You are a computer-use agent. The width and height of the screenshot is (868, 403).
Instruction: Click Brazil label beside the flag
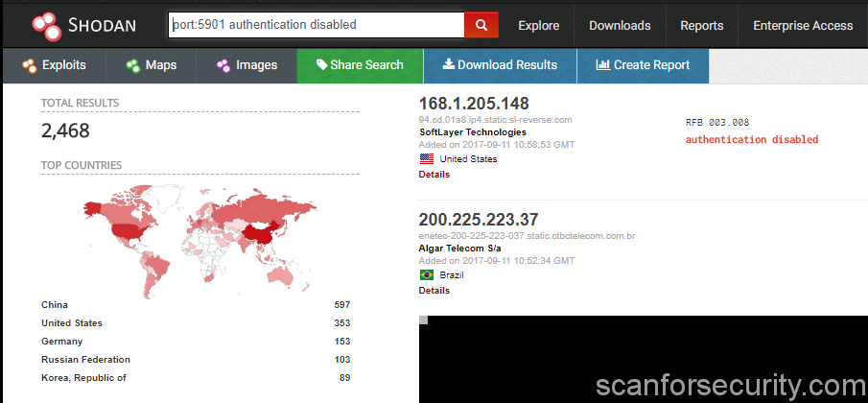pyautogui.click(x=452, y=275)
